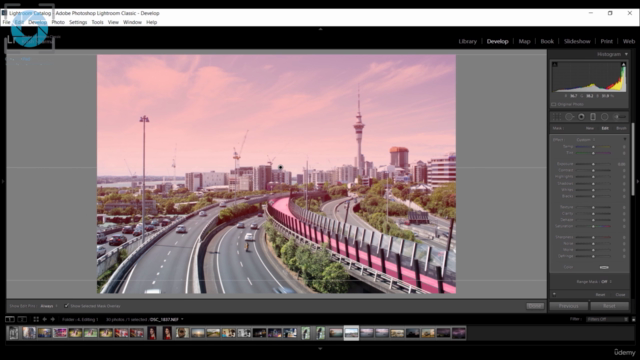This screenshot has height=360, width=640.
Task: Go forward with the filmstrip right arrow
Action: (53, 319)
